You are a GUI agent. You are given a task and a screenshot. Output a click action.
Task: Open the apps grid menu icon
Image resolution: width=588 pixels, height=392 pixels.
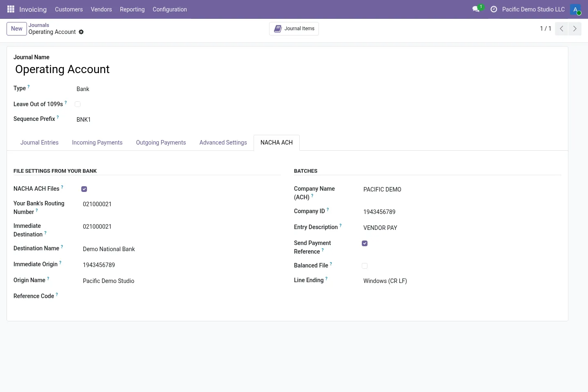(11, 9)
